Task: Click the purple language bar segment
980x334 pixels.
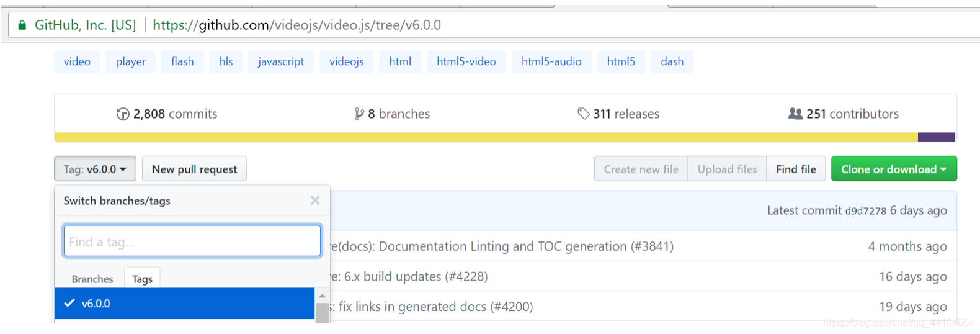Action: coord(936,137)
